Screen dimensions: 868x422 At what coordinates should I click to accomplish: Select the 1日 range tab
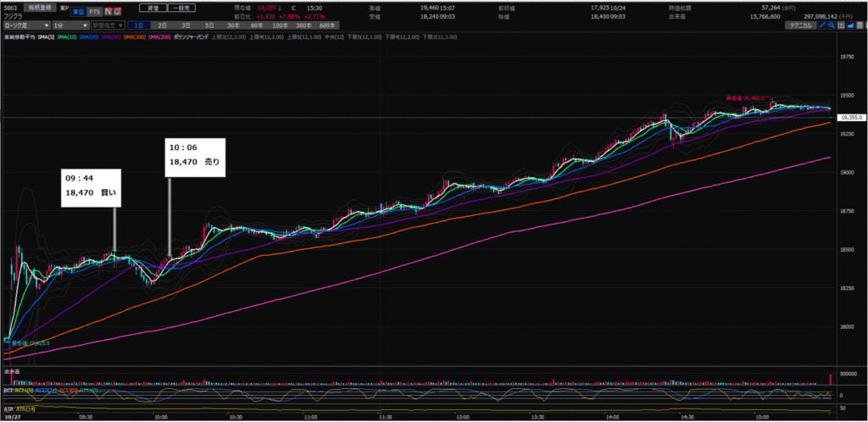[138, 26]
